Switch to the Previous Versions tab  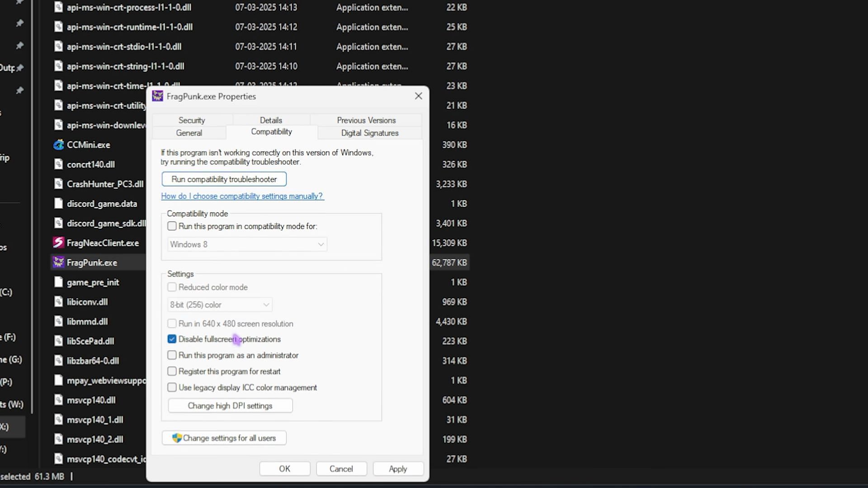[366, 120]
